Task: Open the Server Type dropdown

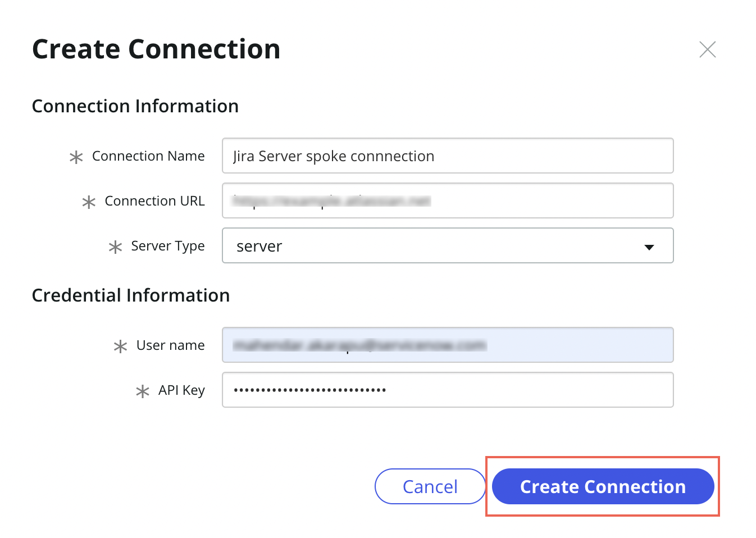Action: (x=448, y=245)
